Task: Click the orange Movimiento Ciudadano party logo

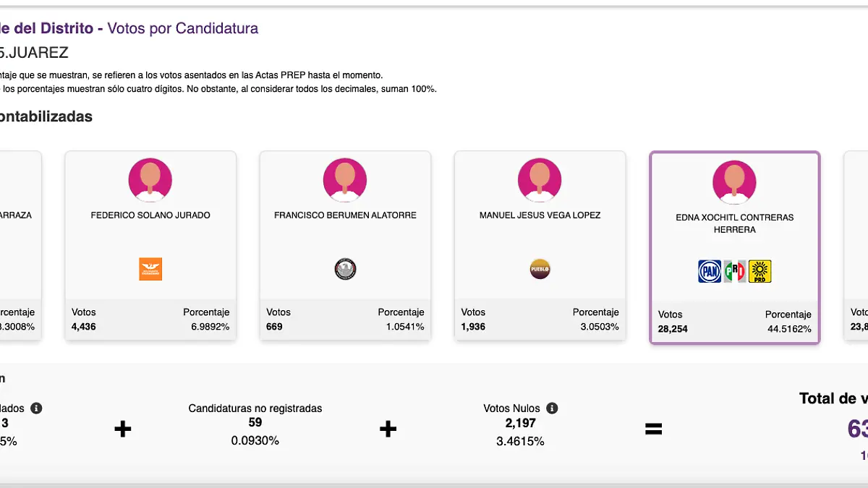Action: tap(150, 269)
